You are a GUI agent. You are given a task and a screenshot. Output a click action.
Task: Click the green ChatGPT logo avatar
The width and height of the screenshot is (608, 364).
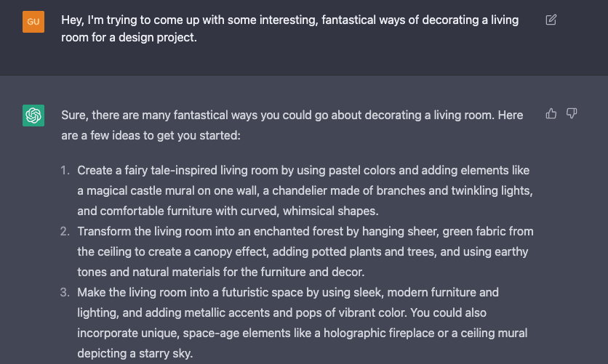click(33, 115)
